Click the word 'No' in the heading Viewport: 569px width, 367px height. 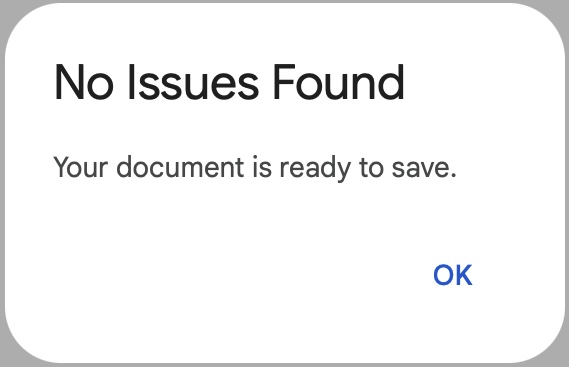[x=84, y=82]
